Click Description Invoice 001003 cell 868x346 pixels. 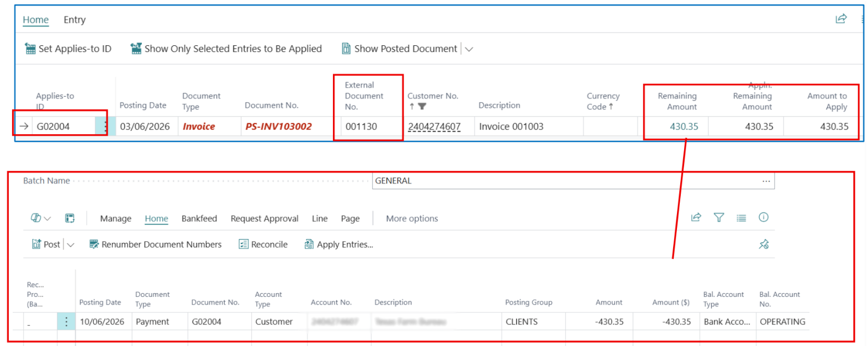(x=528, y=126)
